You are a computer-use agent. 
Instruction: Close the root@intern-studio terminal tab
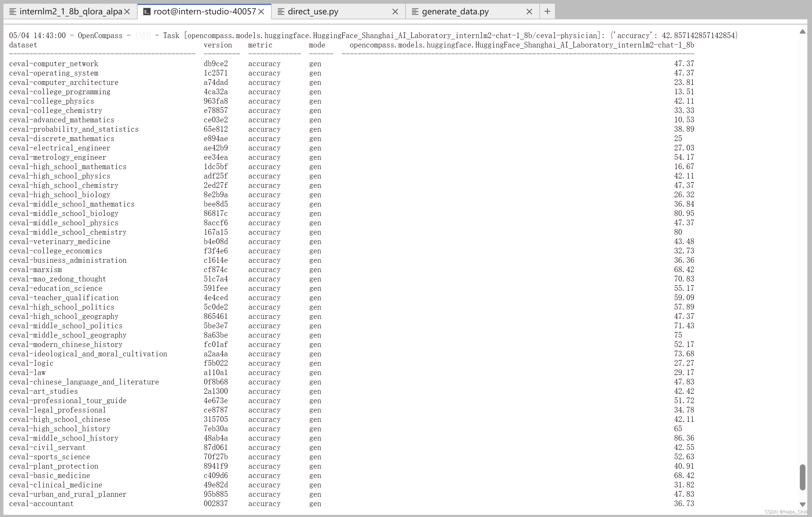[x=261, y=12]
